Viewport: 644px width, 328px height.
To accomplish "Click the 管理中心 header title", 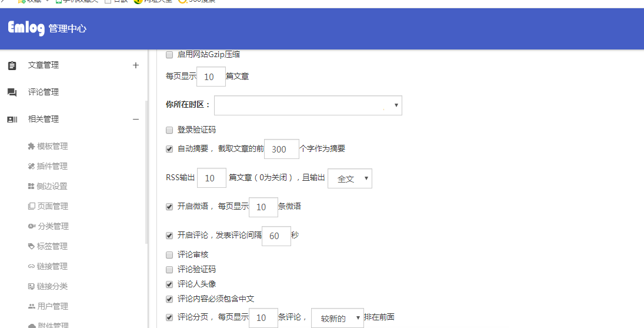I will pyautogui.click(x=68, y=29).
